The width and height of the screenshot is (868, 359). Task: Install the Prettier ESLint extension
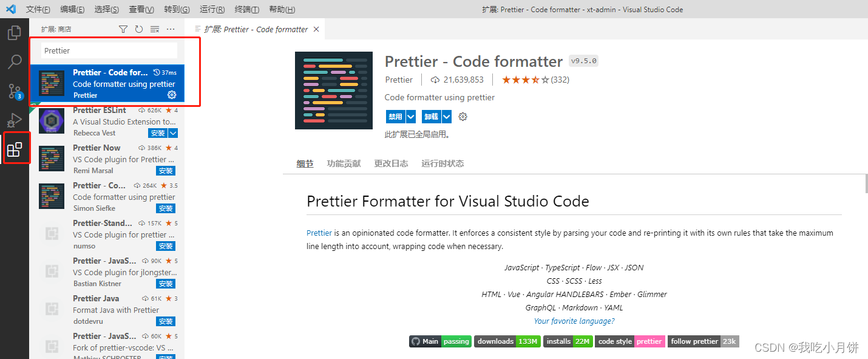[158, 133]
